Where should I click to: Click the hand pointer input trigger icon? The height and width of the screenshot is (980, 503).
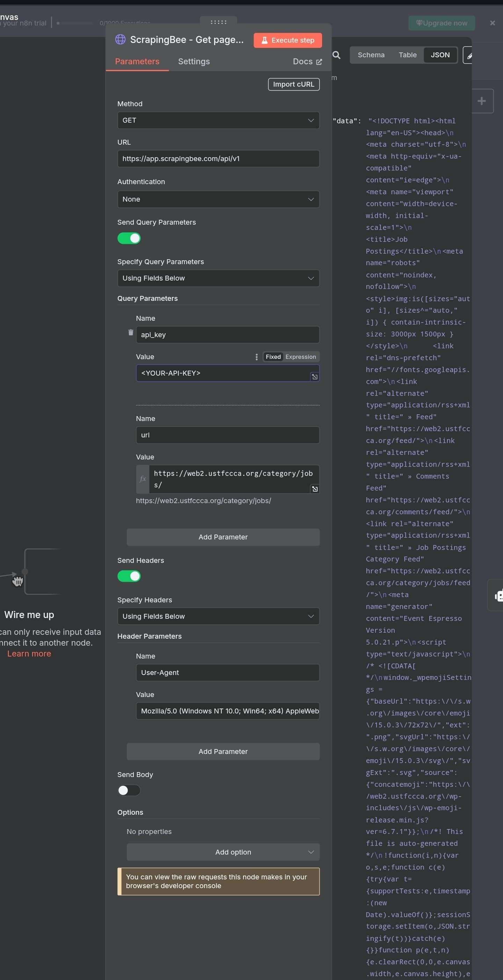tap(17, 581)
